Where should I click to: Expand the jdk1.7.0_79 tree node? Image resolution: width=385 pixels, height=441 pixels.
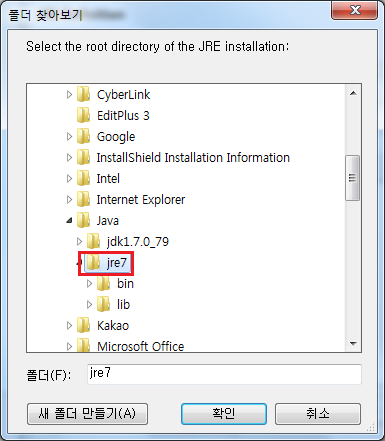(79, 241)
